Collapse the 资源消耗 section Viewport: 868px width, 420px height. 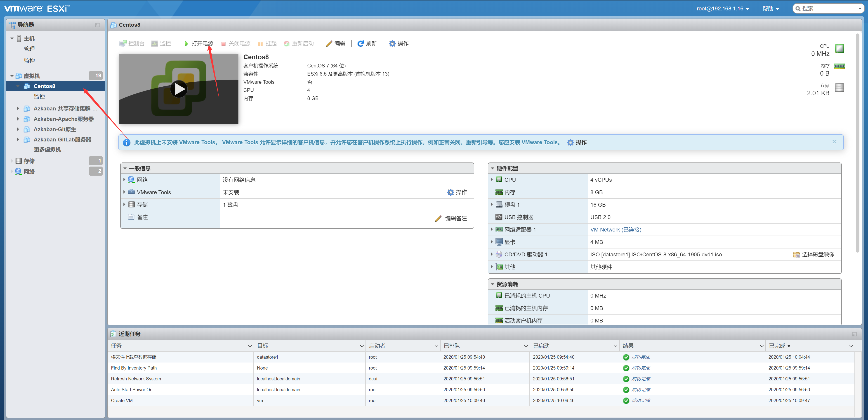point(492,284)
